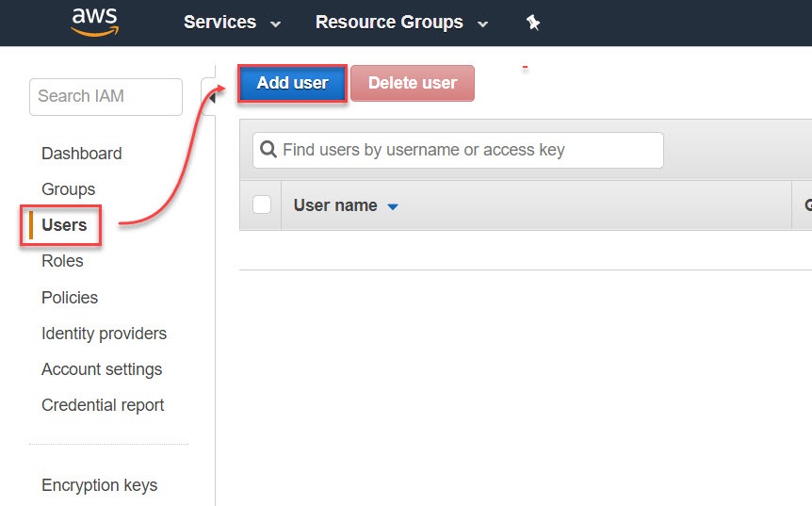Open the Resource Groups menu
Image resolution: width=812 pixels, height=506 pixels.
coord(402,23)
